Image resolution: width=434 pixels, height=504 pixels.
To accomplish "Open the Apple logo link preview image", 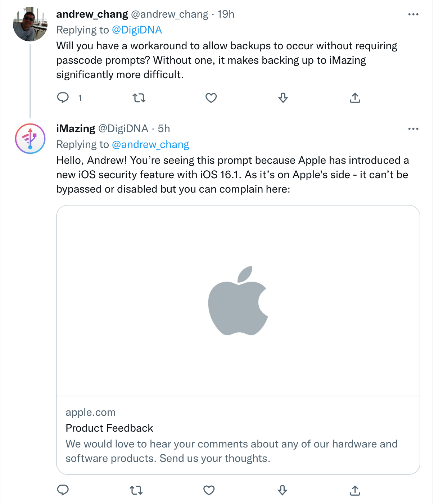I will [238, 301].
